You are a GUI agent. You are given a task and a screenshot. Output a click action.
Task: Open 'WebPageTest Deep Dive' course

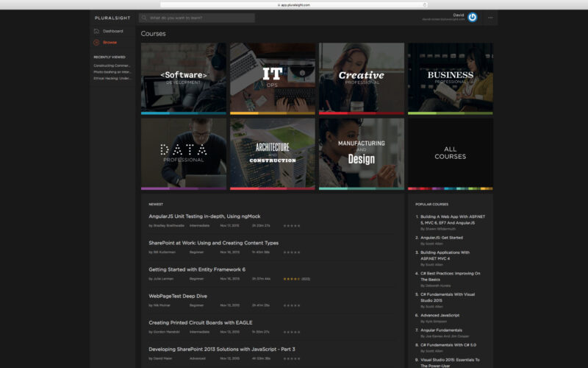[x=178, y=297]
